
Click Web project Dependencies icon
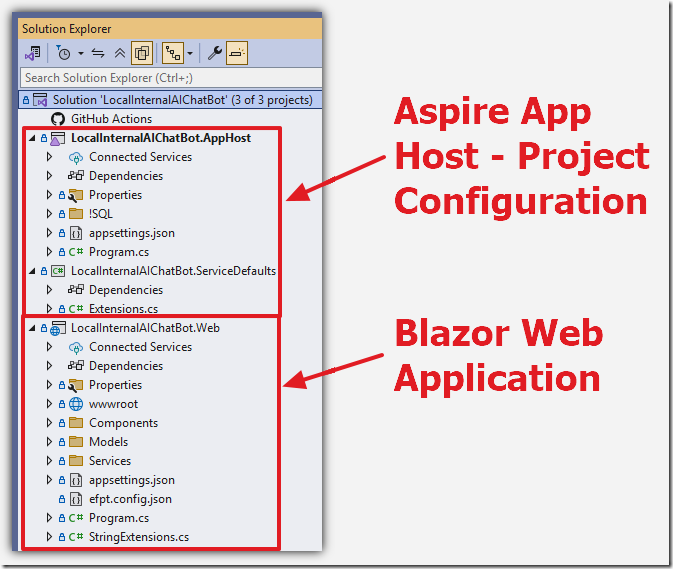click(x=76, y=366)
